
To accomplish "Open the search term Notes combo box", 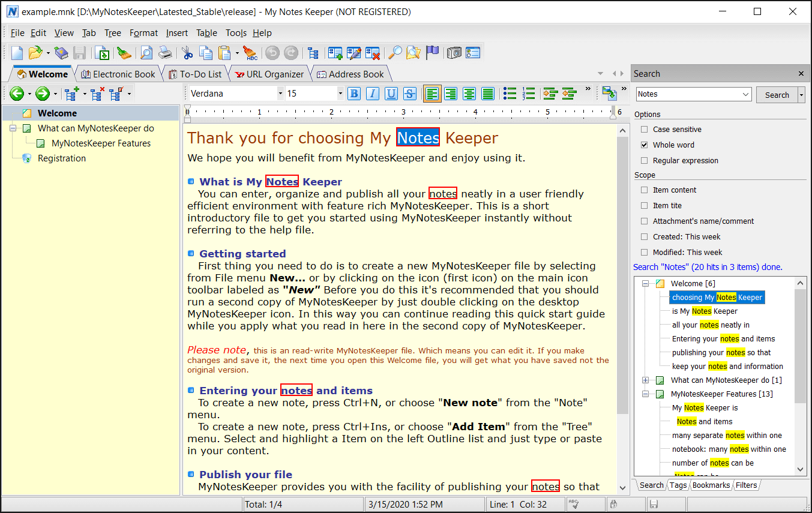I will click(746, 94).
